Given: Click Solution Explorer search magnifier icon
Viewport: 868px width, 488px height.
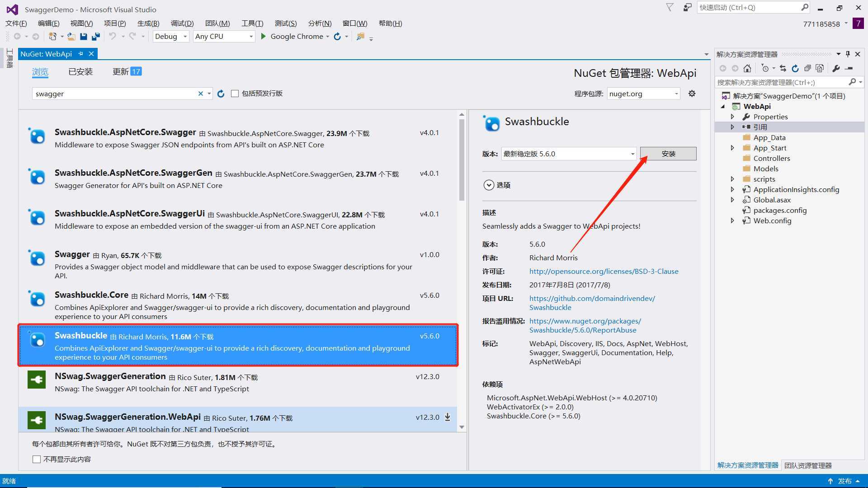Looking at the screenshot, I should (x=852, y=82).
